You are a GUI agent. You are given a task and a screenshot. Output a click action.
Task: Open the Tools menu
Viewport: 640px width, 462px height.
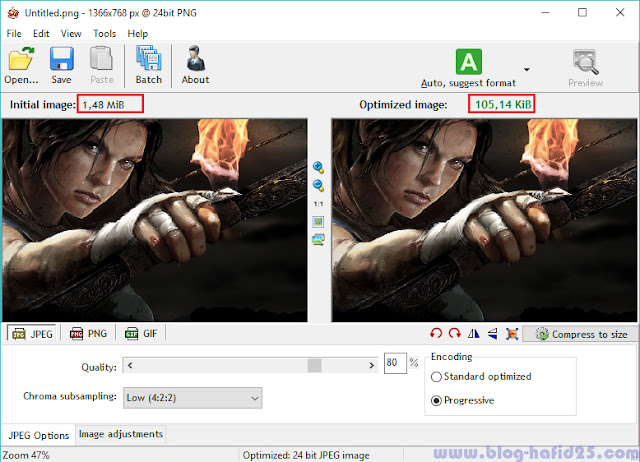point(104,33)
